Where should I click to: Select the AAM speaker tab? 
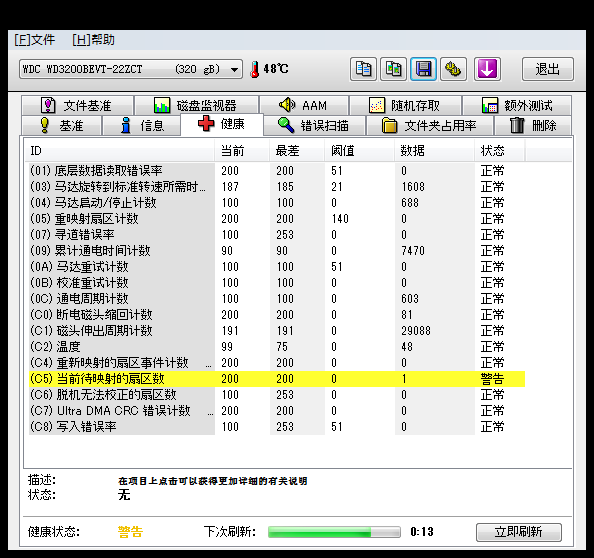[x=304, y=105]
